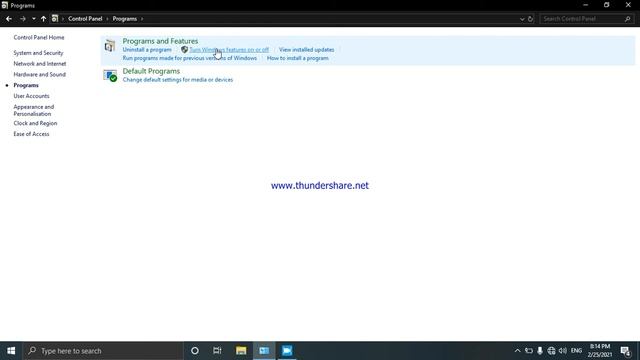Image resolution: width=640 pixels, height=360 pixels.
Task: Open the recent locations dropdown arrow
Action: [33, 19]
